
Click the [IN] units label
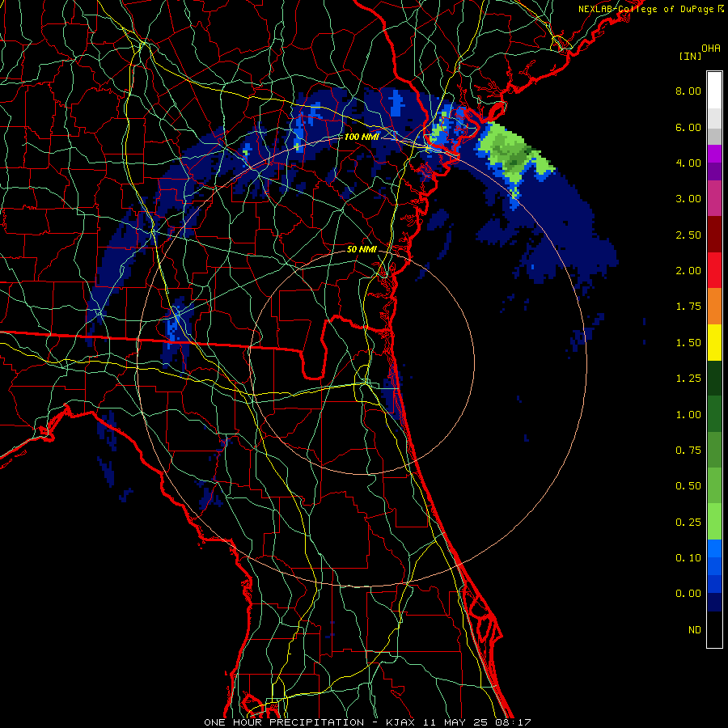(690, 56)
